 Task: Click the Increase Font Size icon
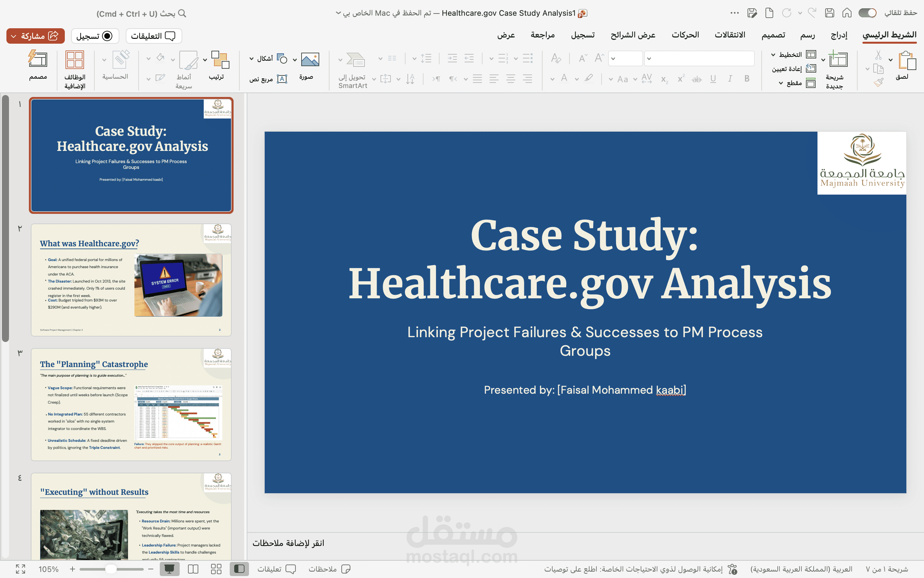(599, 58)
